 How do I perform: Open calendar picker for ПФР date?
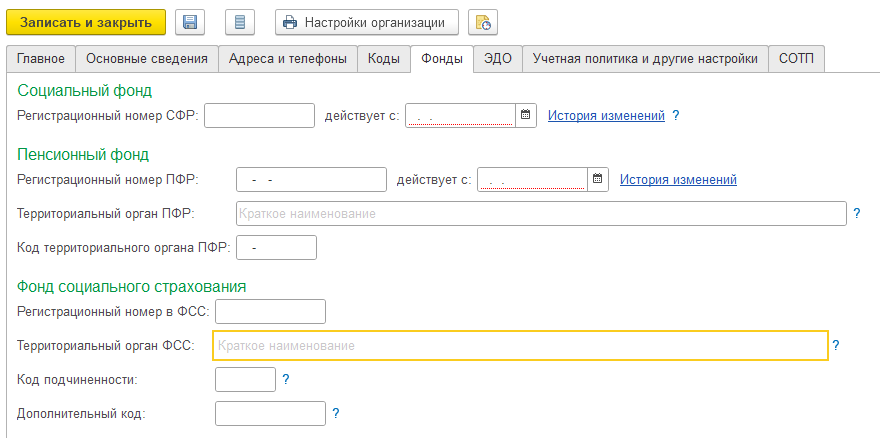[x=598, y=179]
